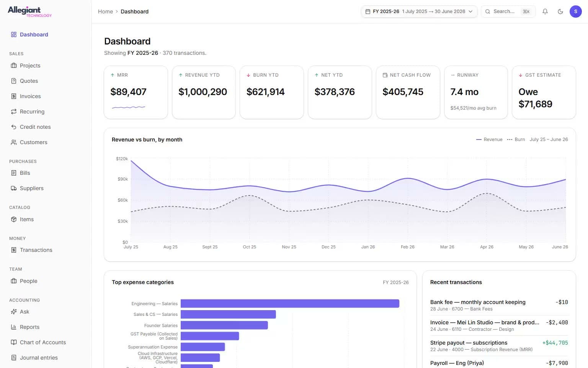Image resolution: width=588 pixels, height=368 pixels.
Task: Toggle the Revenue series in chart legend
Action: pyautogui.click(x=489, y=140)
